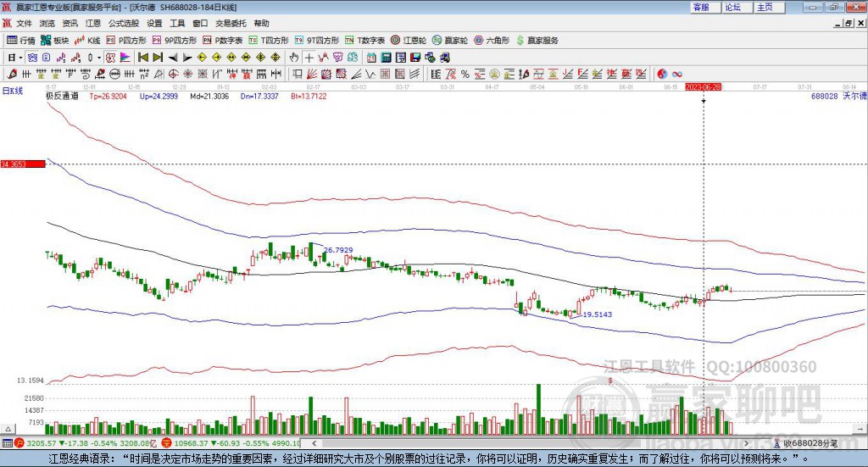
Task: Open the 赢家轮 wheel tool
Action: [450, 41]
